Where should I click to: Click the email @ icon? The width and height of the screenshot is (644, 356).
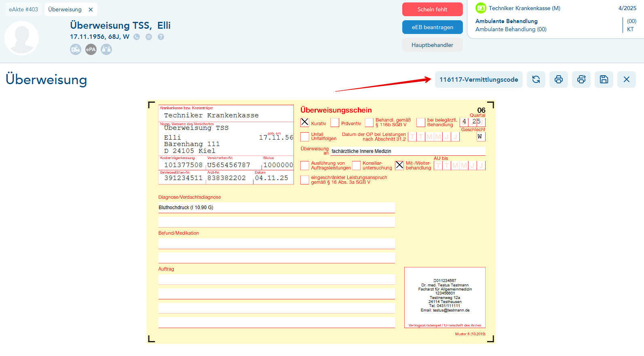point(149,37)
